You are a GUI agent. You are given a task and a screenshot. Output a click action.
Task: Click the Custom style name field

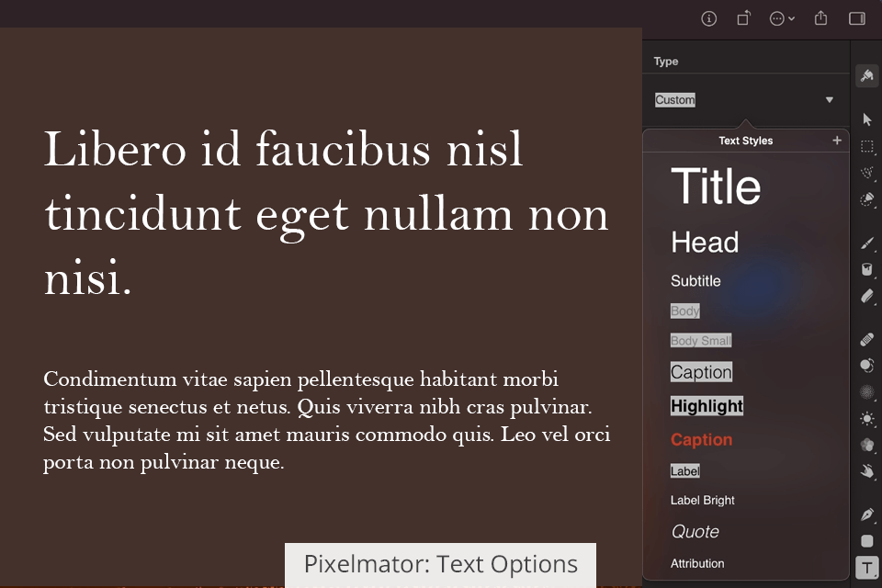point(675,99)
